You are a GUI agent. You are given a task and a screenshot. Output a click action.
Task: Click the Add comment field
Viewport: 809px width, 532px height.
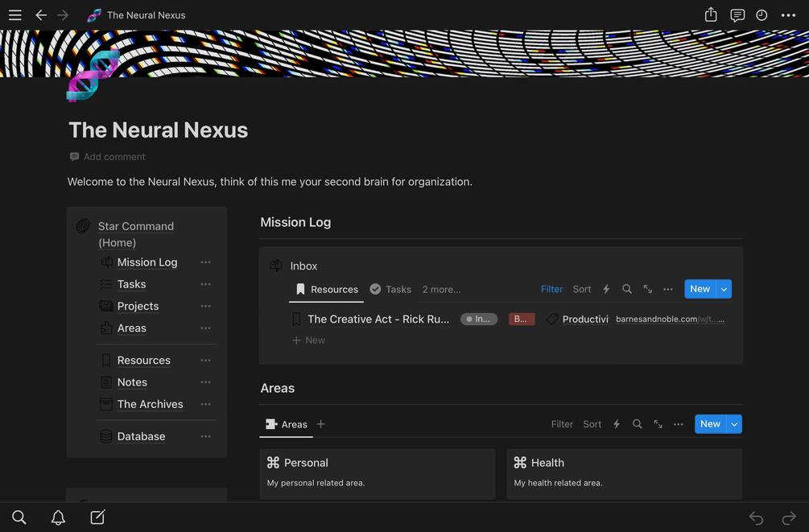click(114, 156)
